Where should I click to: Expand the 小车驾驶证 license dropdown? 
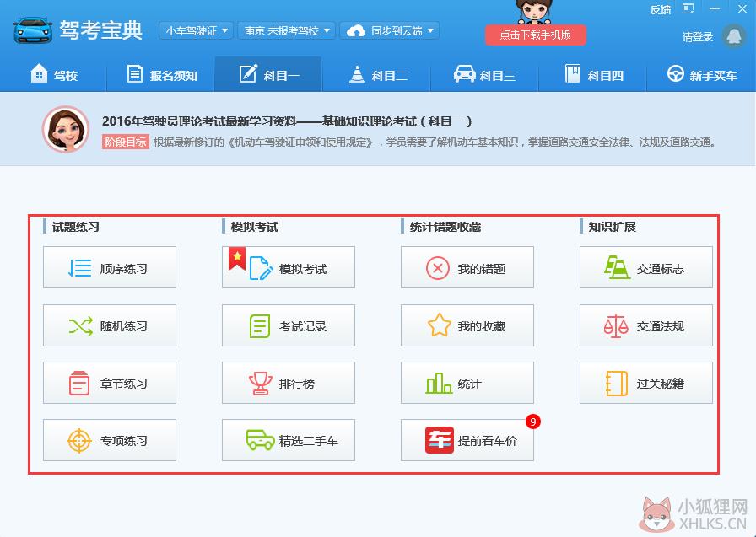click(197, 31)
